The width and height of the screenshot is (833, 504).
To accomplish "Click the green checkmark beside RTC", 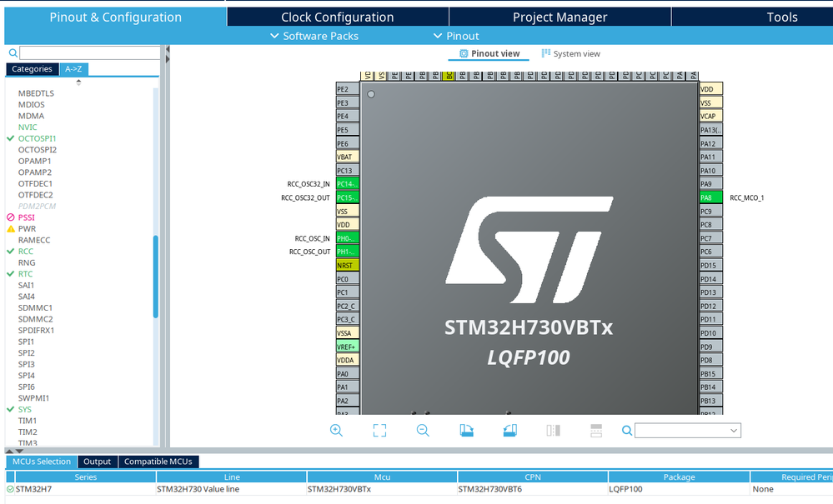I will click(10, 274).
